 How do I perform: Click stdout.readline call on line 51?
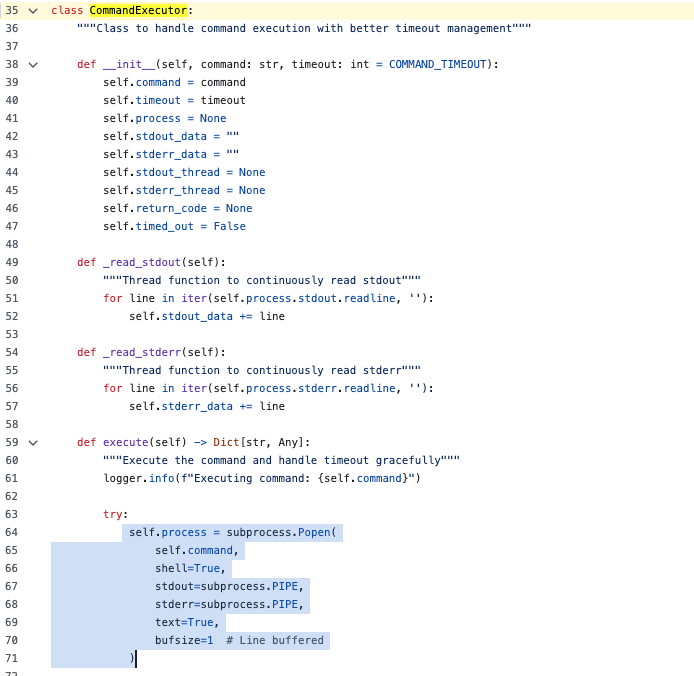click(347, 298)
